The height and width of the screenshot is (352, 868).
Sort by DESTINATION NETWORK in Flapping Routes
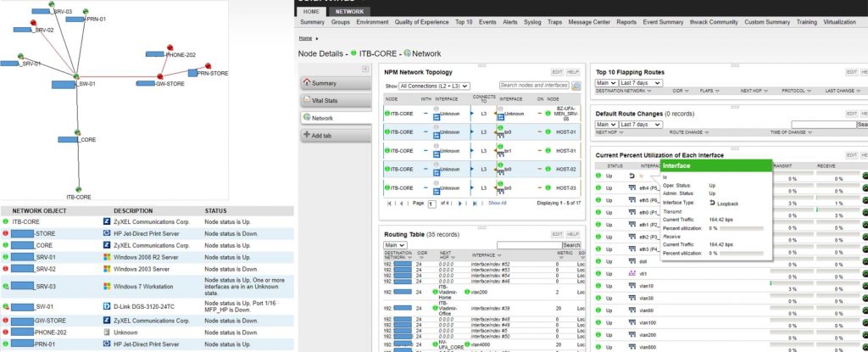[x=622, y=91]
